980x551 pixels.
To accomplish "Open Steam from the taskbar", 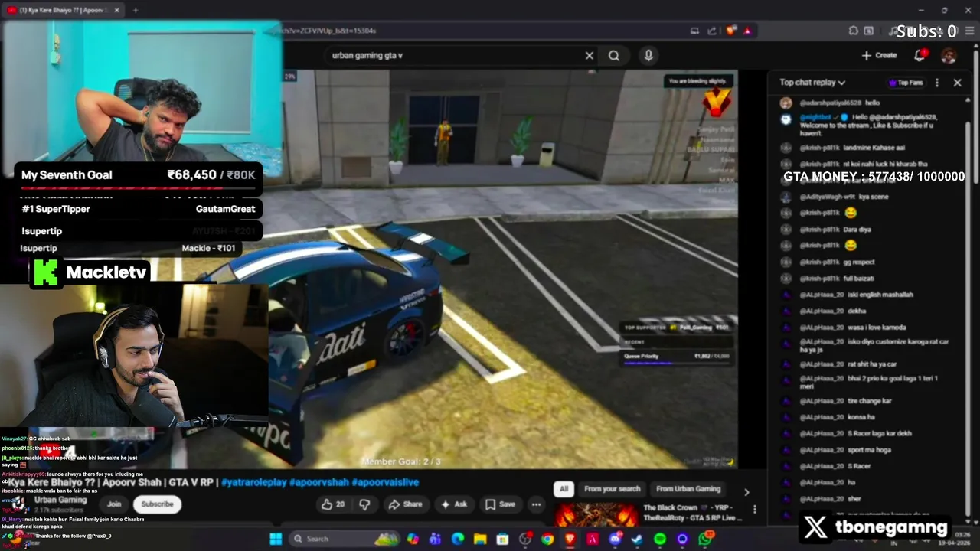I will point(637,539).
